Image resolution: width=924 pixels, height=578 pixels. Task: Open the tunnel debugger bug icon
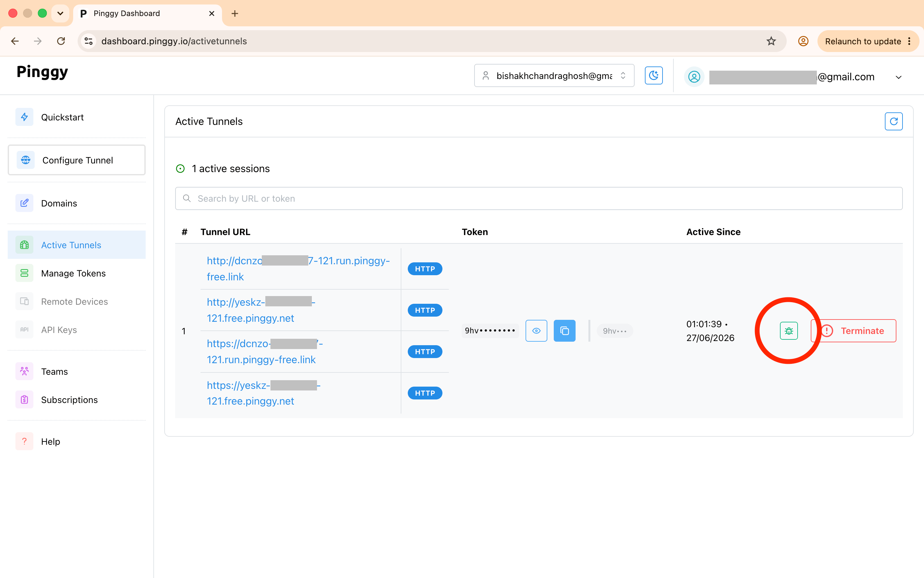point(789,331)
